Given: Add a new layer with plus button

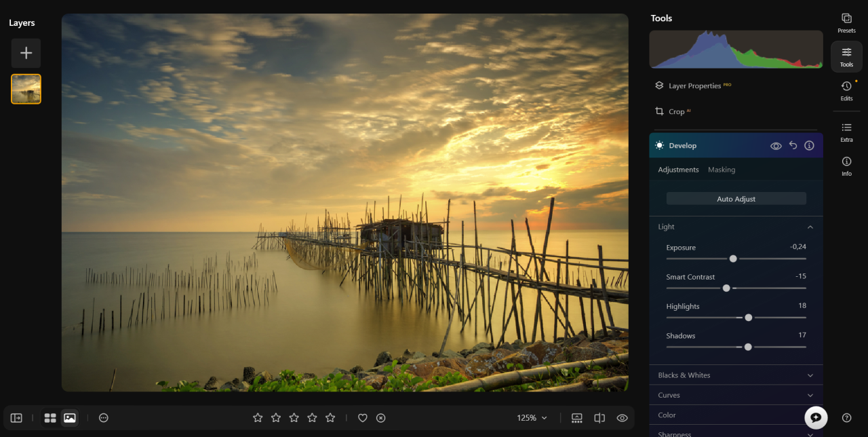Looking at the screenshot, I should click(26, 53).
